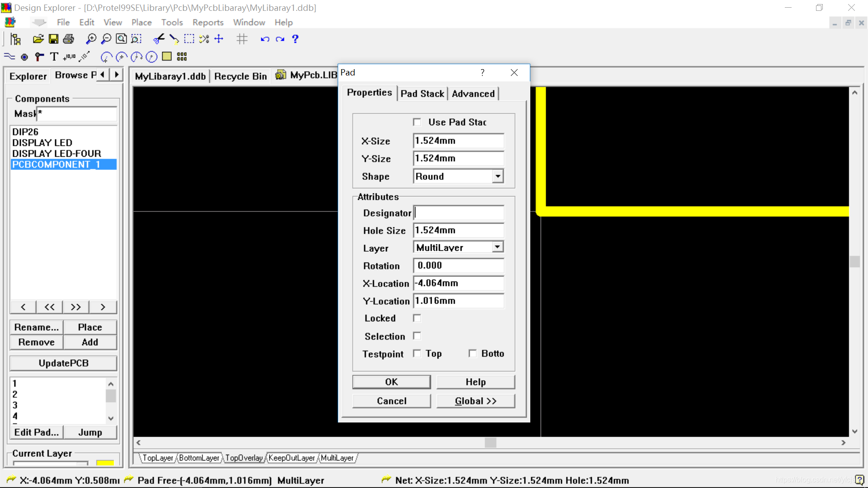Click the Undo arrow icon
The width and height of the screenshot is (868, 488).
point(265,39)
